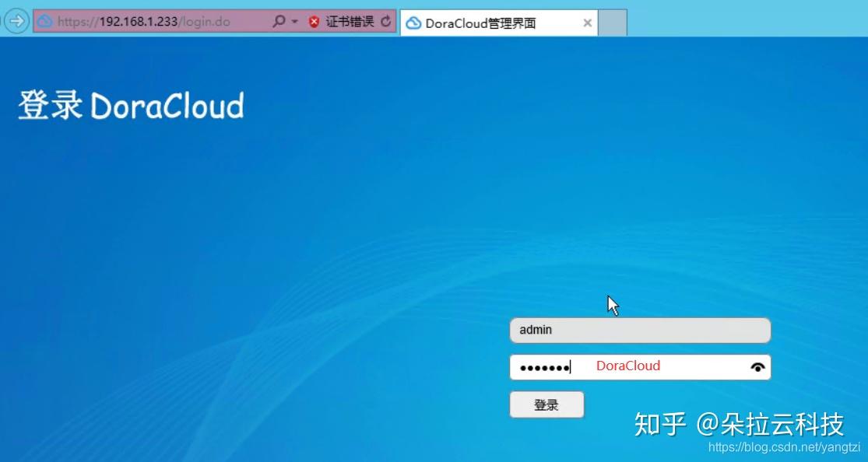Click the 登录 login button
Viewport: 868px width, 462px height.
(546, 404)
